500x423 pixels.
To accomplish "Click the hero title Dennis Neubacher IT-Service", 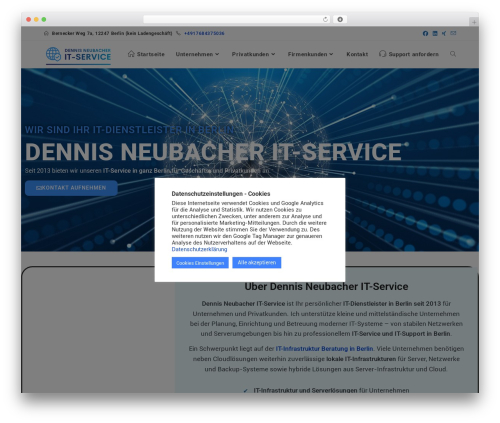I will 213,152.
